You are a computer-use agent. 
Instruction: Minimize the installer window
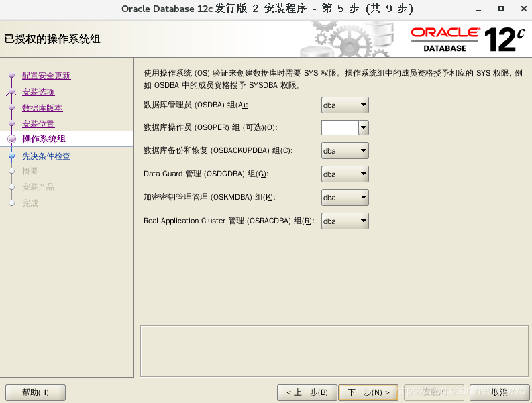pyautogui.click(x=478, y=9)
